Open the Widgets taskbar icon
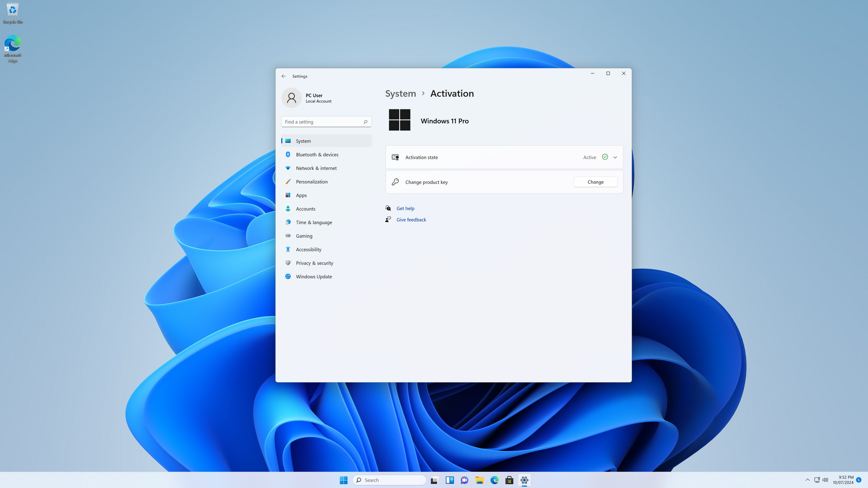This screenshot has height=488, width=868. (450, 480)
